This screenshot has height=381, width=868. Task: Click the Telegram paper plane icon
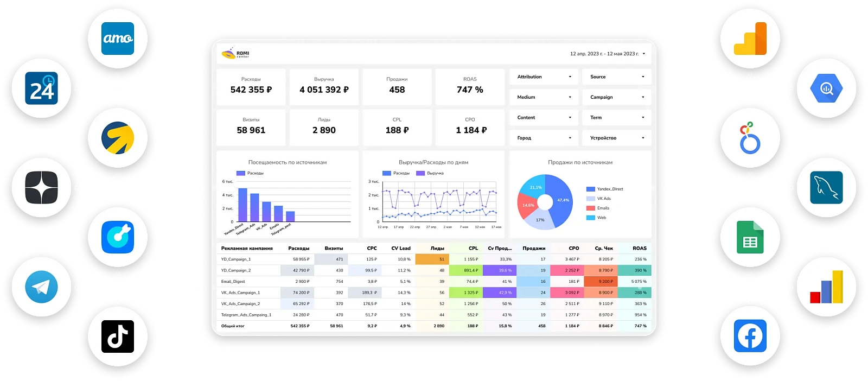coord(41,287)
